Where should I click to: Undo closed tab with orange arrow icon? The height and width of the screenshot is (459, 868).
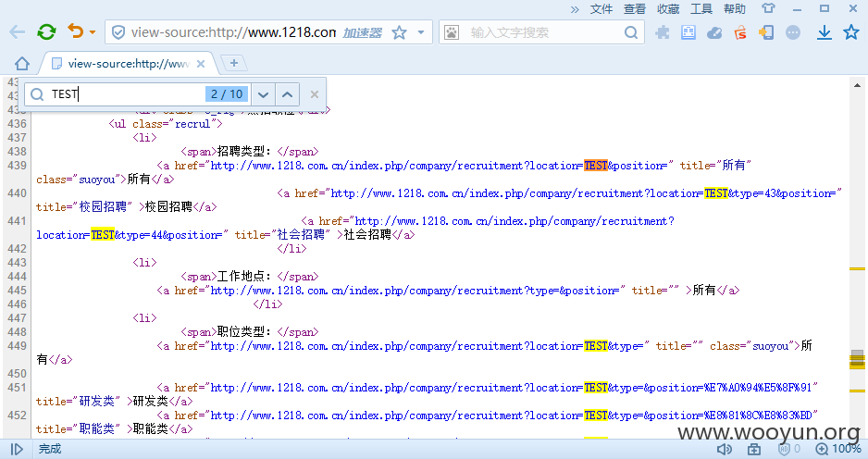[76, 31]
